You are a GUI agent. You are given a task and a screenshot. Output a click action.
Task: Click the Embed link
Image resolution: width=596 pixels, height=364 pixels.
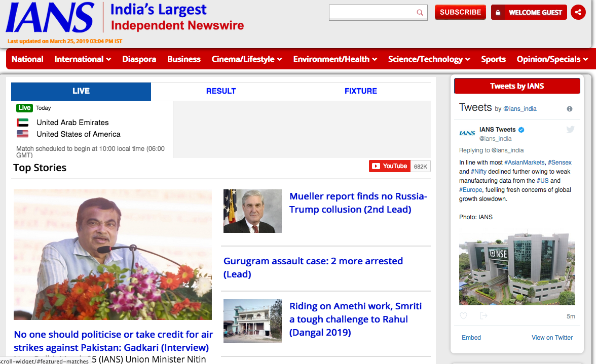click(x=471, y=338)
